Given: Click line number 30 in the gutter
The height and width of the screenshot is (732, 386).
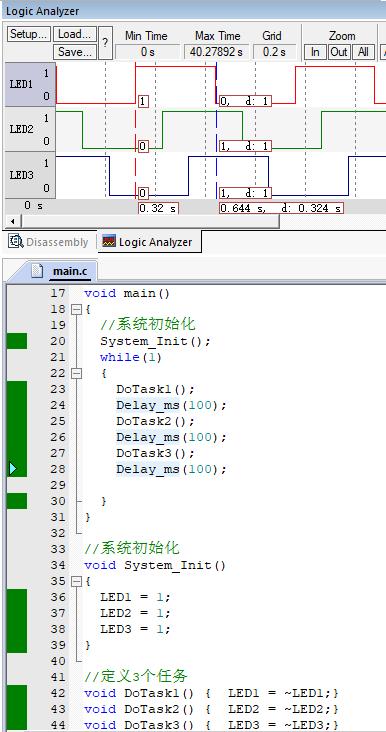Looking at the screenshot, I should 57,501.
